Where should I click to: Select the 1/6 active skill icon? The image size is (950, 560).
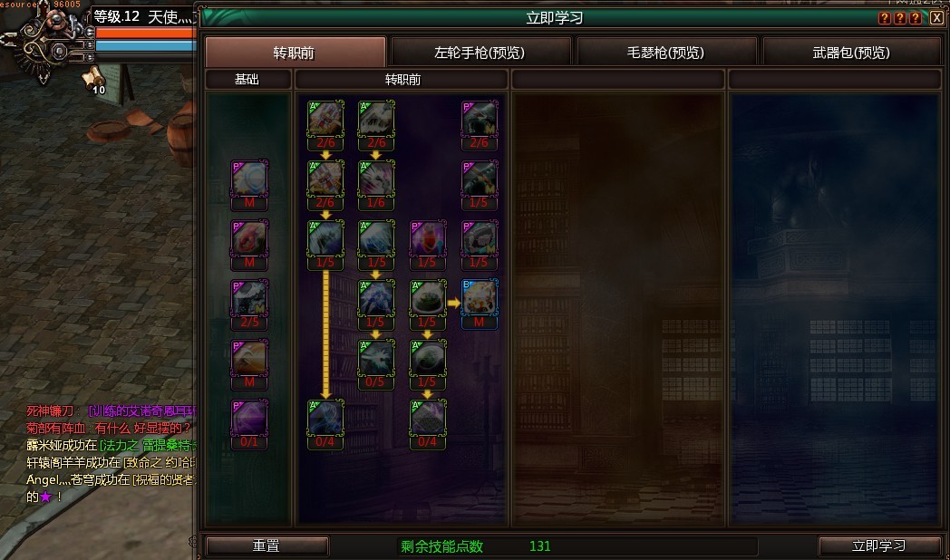[375, 179]
